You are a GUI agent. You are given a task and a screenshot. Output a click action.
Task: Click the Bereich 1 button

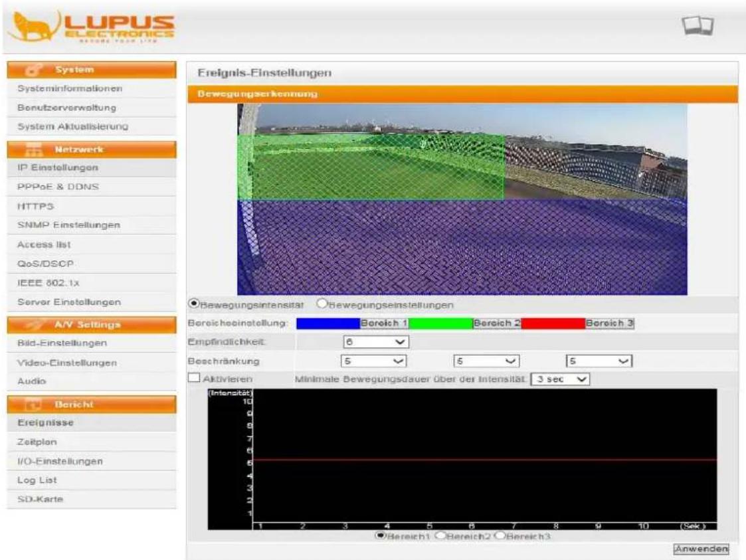coord(384,323)
